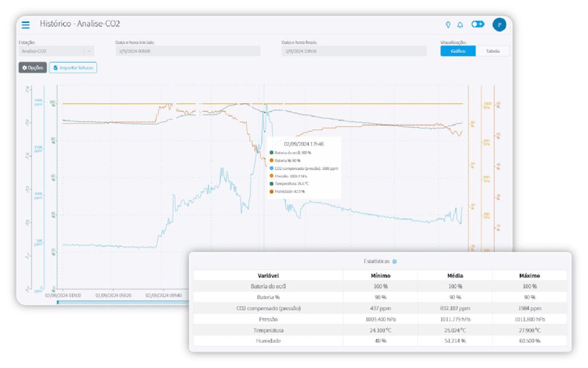Click the tooltip Temperatura legend dot

(x=272, y=184)
